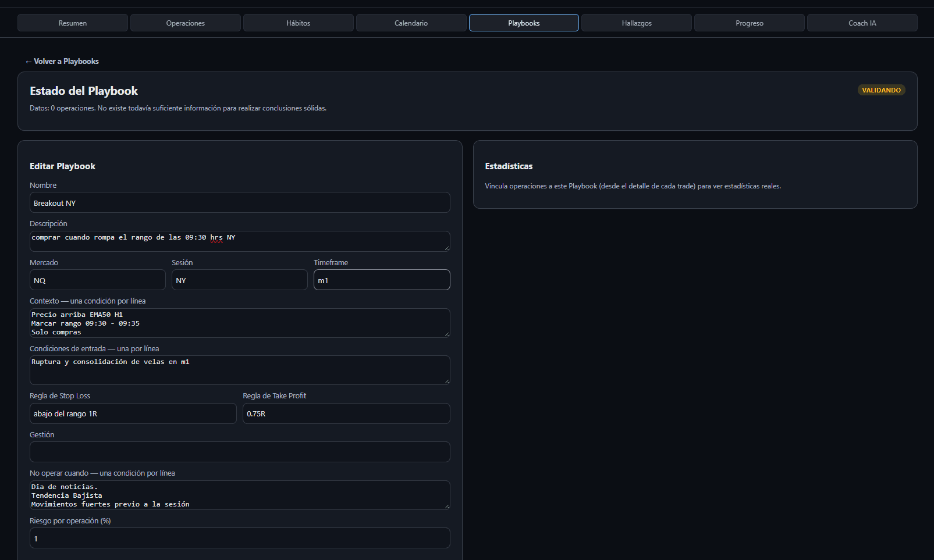Focus the Condiciones de entrada text area
This screenshot has width=934, height=560.
[240, 370]
